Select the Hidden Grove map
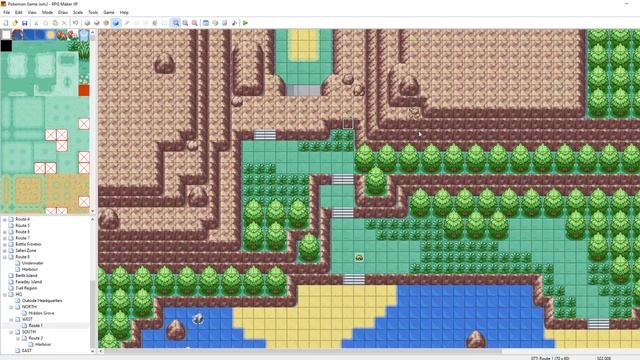Image resolution: width=640 pixels, height=360 pixels. (41, 313)
